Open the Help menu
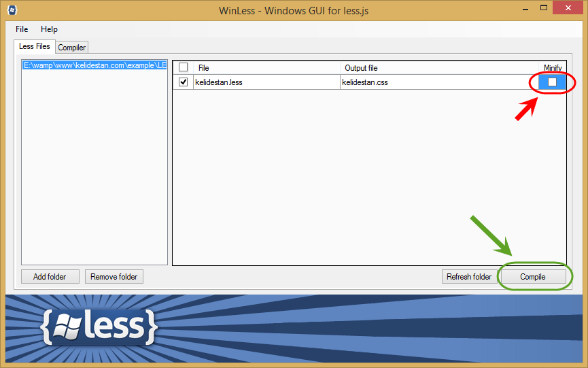The width and height of the screenshot is (588, 368). point(49,29)
